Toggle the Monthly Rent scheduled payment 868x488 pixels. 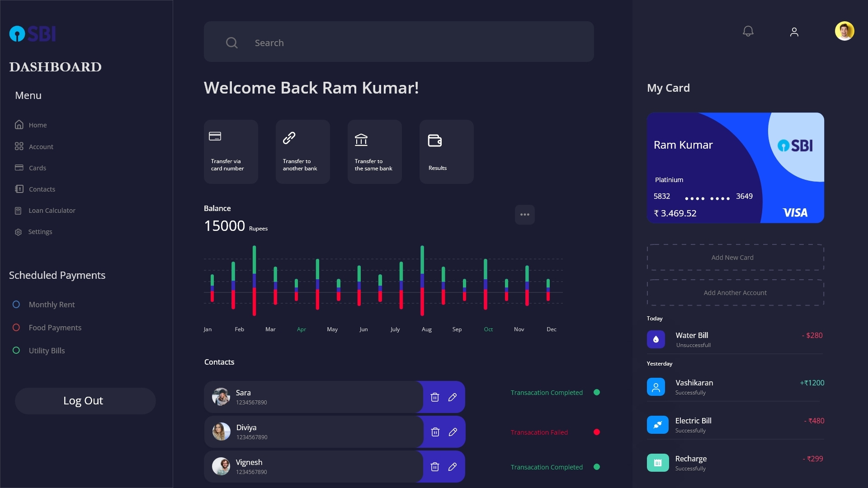[x=16, y=305]
